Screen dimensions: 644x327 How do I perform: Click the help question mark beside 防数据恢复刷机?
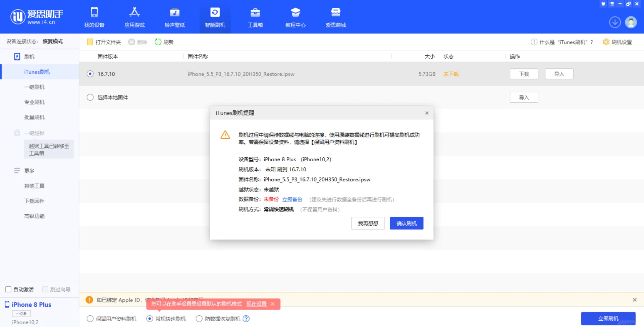(x=246, y=319)
